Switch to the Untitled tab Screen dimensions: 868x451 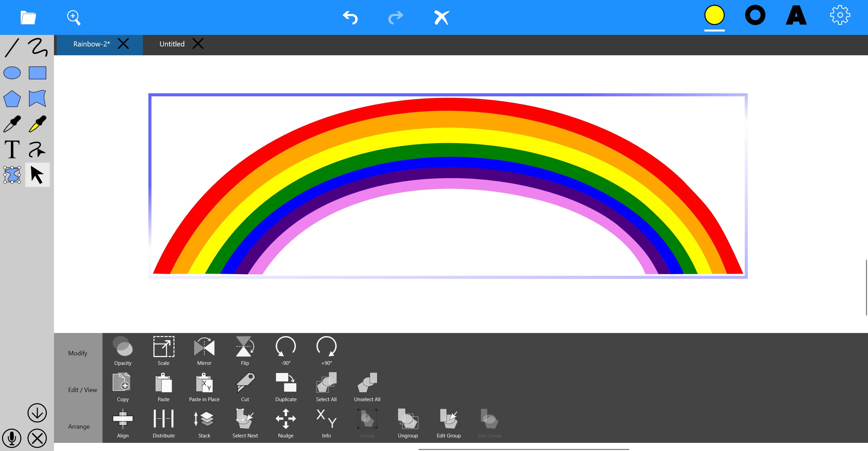pos(172,44)
